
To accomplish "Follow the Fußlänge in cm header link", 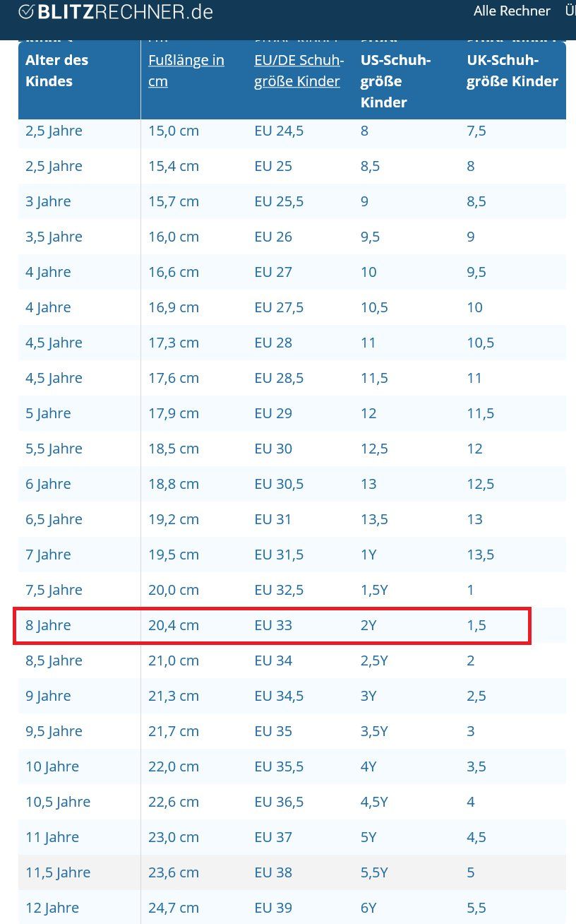I will pos(186,71).
